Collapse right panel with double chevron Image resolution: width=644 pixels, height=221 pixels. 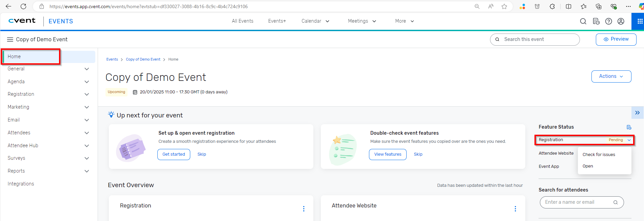[638, 113]
